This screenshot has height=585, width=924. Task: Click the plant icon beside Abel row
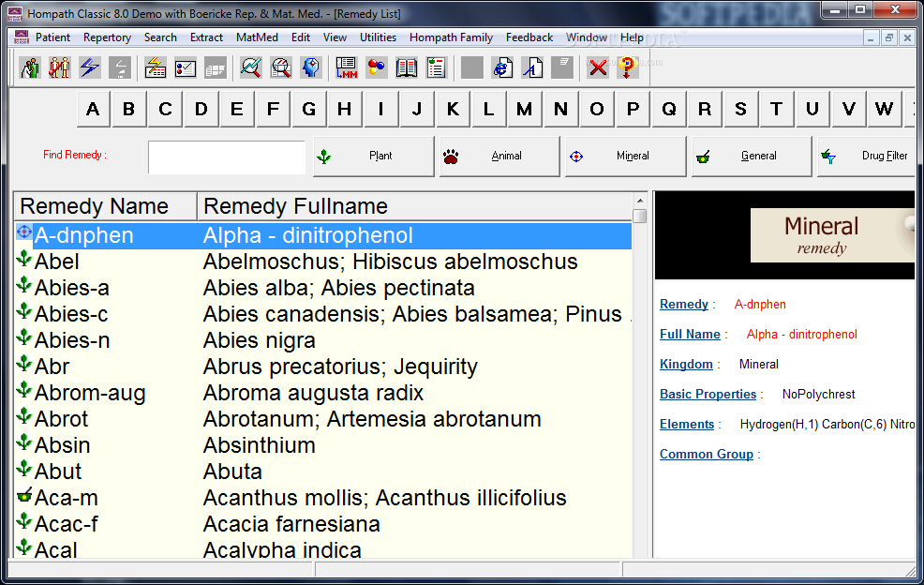tap(24, 259)
